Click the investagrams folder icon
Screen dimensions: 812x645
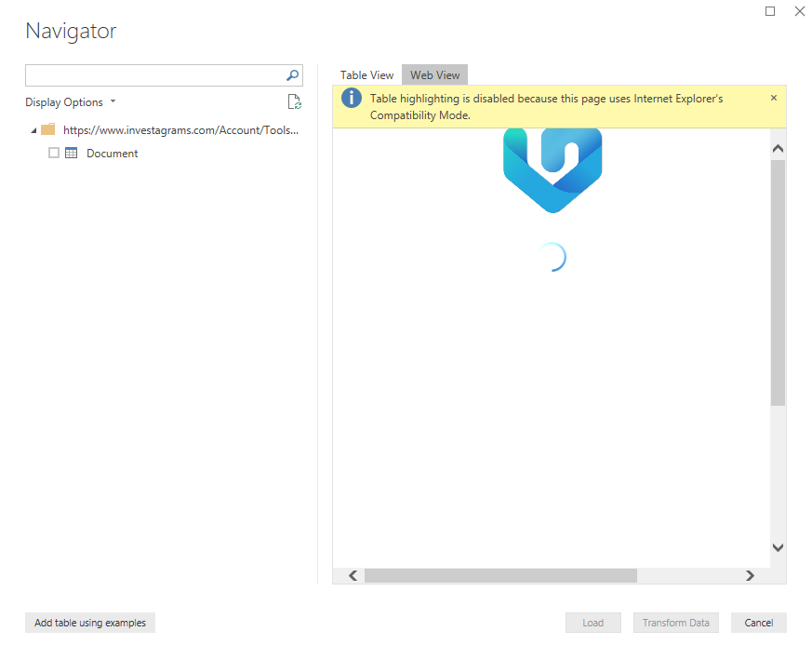(48, 129)
